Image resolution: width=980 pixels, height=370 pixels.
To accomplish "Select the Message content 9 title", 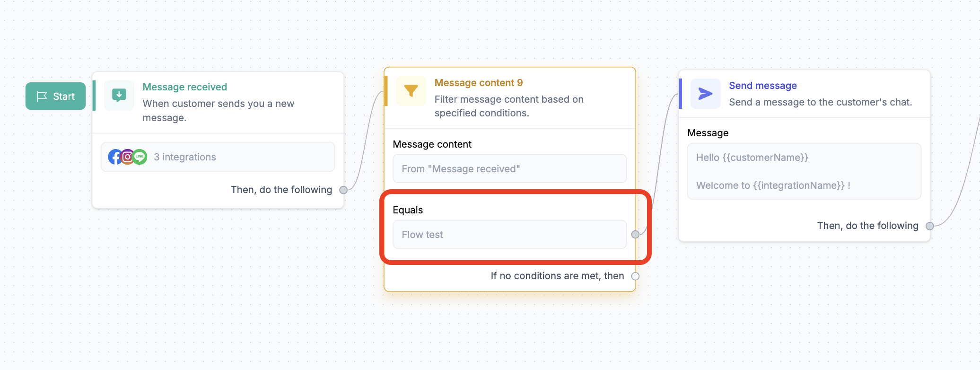I will 478,83.
